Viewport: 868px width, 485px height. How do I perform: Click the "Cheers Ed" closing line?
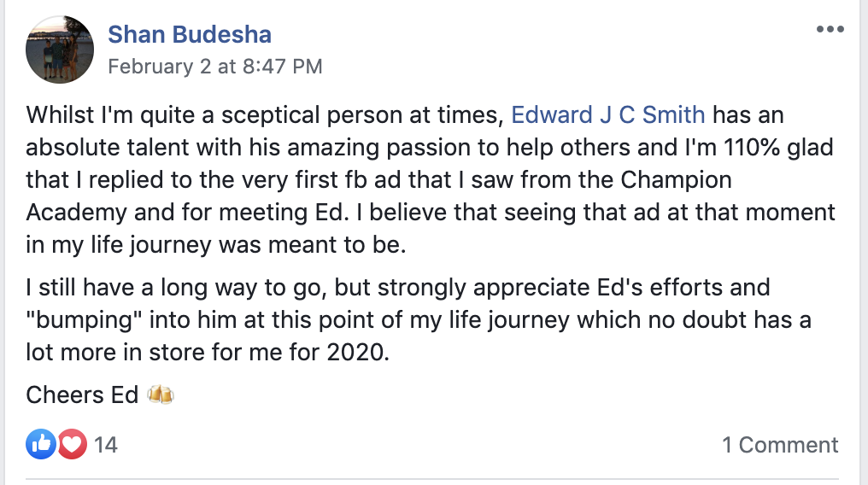coord(82,395)
